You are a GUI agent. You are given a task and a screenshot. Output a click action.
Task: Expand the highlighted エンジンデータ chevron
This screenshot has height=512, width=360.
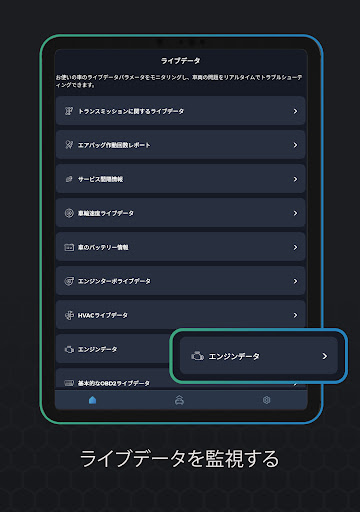(325, 356)
